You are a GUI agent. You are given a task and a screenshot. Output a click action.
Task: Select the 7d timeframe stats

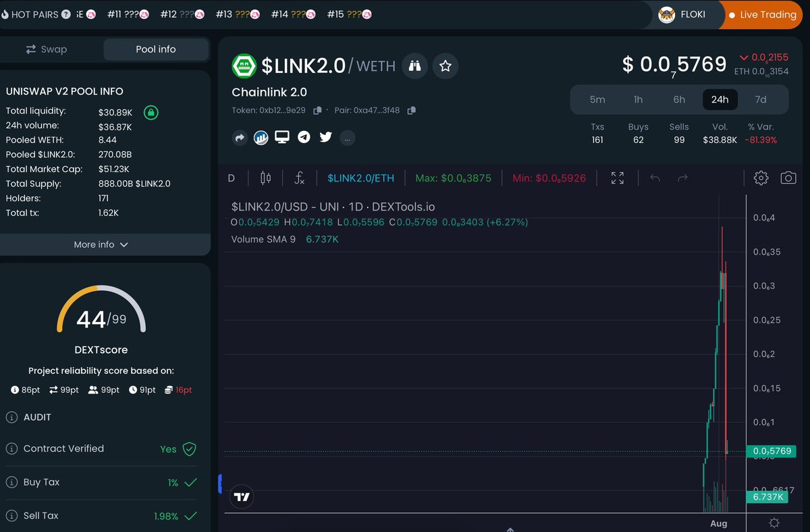tap(761, 99)
